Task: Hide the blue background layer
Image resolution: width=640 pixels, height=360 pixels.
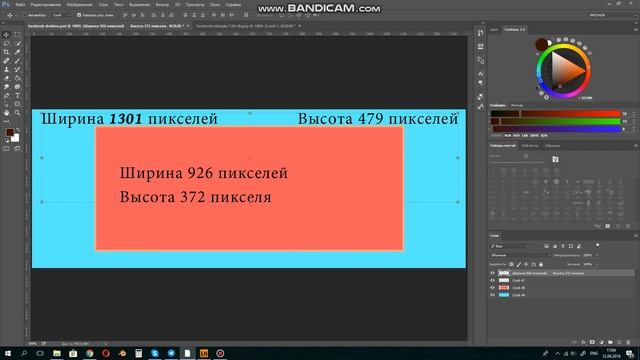Action: (493, 295)
